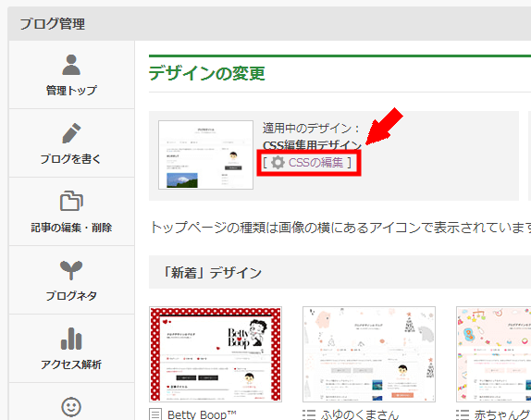Select the 赤ちゃんグ design thumbnail

[493, 354]
